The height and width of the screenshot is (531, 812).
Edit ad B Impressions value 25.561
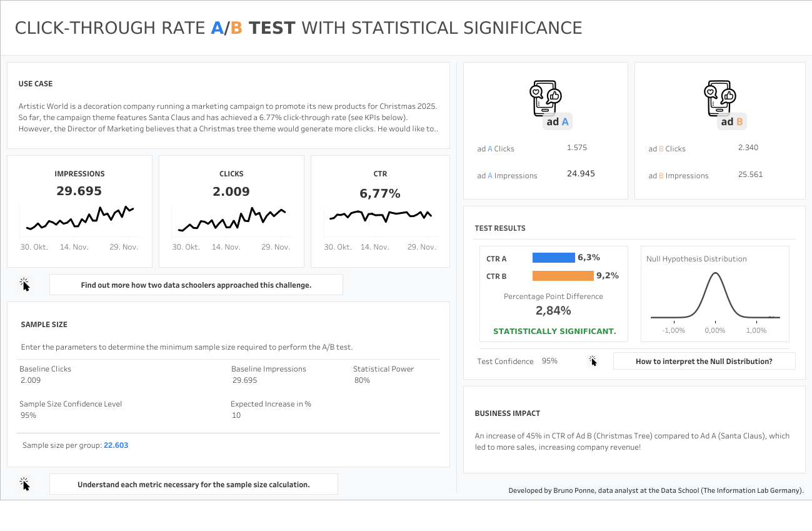coord(750,174)
